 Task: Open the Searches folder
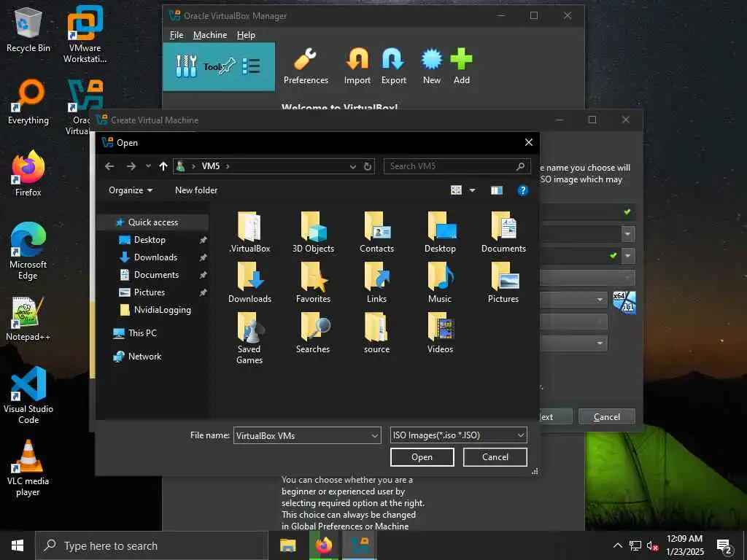pos(313,332)
